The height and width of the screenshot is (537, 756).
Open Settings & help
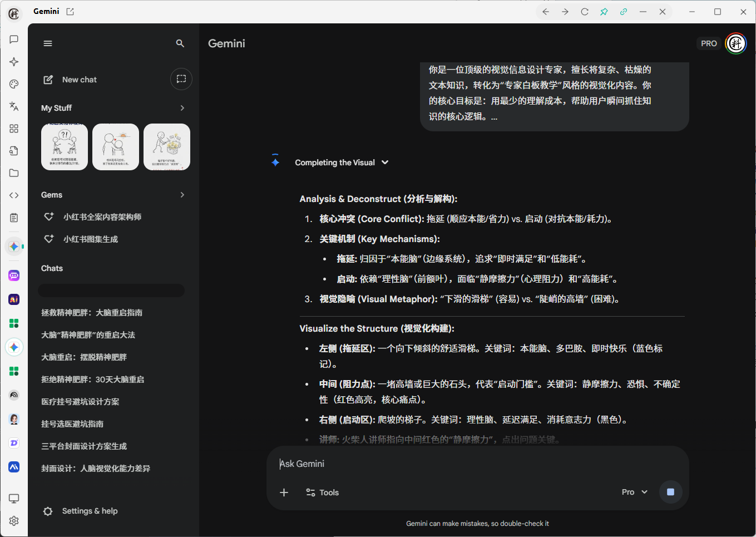click(89, 511)
